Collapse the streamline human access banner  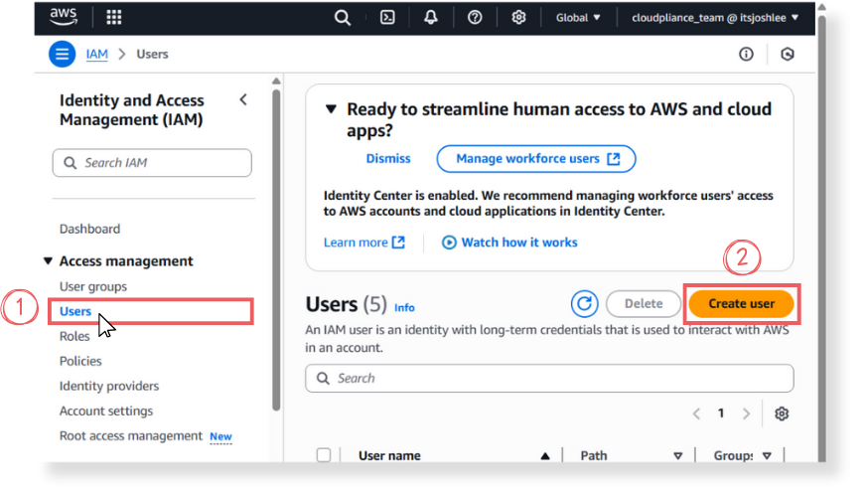point(331,109)
